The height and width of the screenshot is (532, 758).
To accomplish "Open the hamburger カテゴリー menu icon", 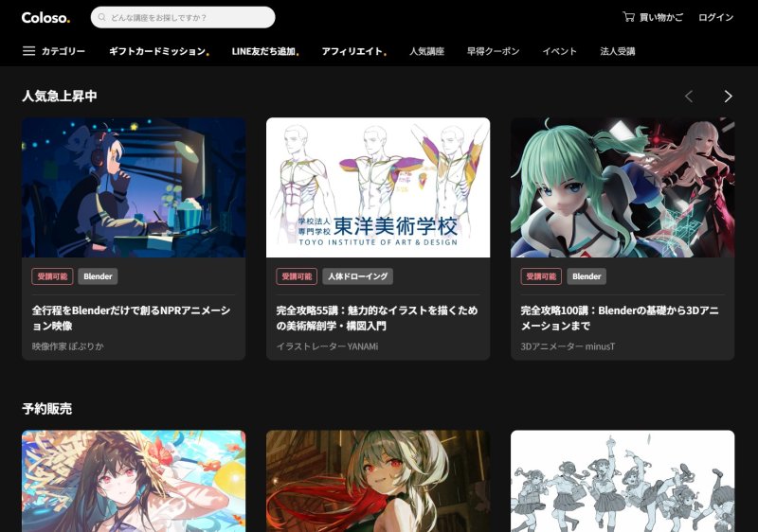I will 29,51.
